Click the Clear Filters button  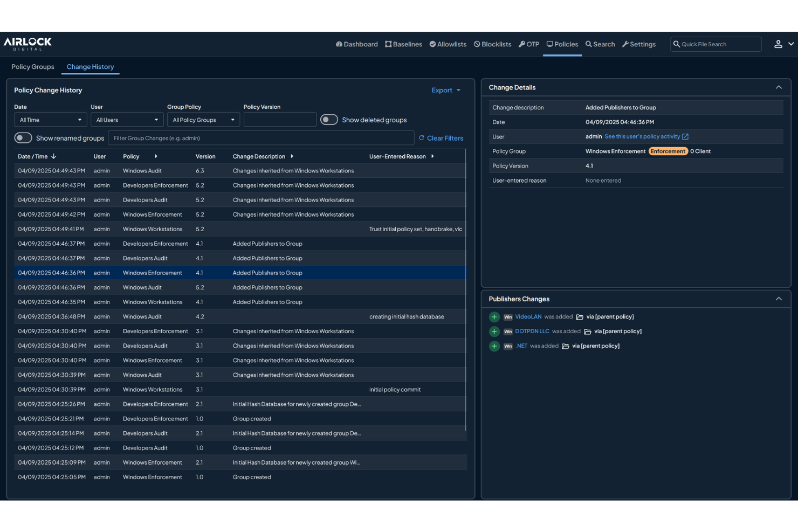pos(441,138)
